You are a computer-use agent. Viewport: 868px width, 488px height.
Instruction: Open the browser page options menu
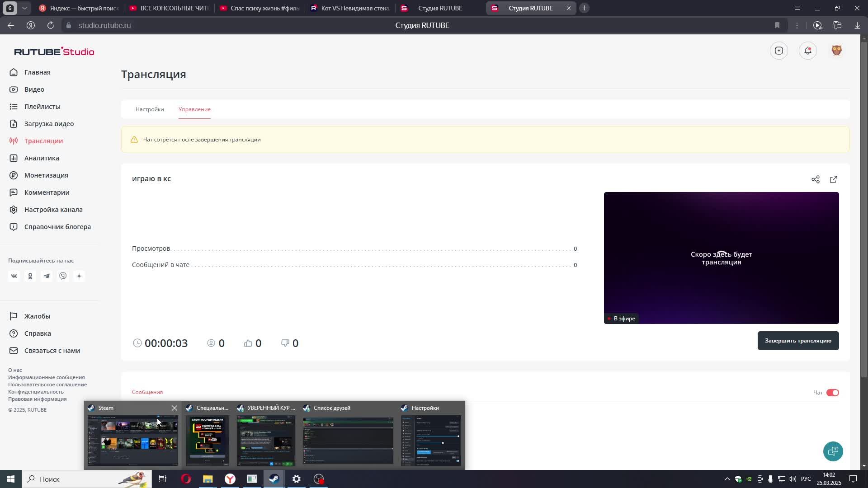click(797, 25)
